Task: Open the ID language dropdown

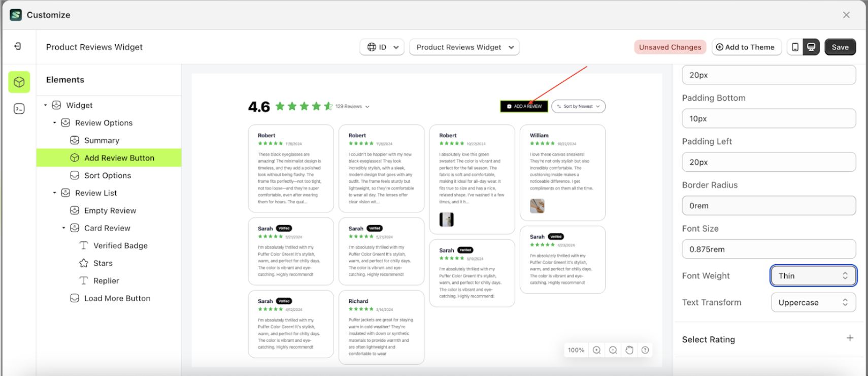Action: (x=382, y=47)
